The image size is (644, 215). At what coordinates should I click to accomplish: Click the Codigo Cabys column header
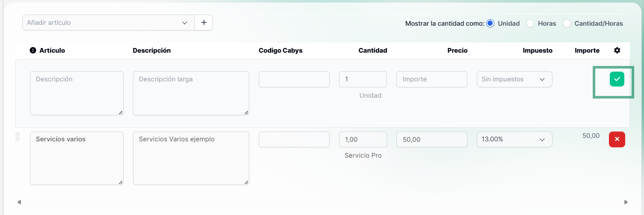click(x=281, y=51)
